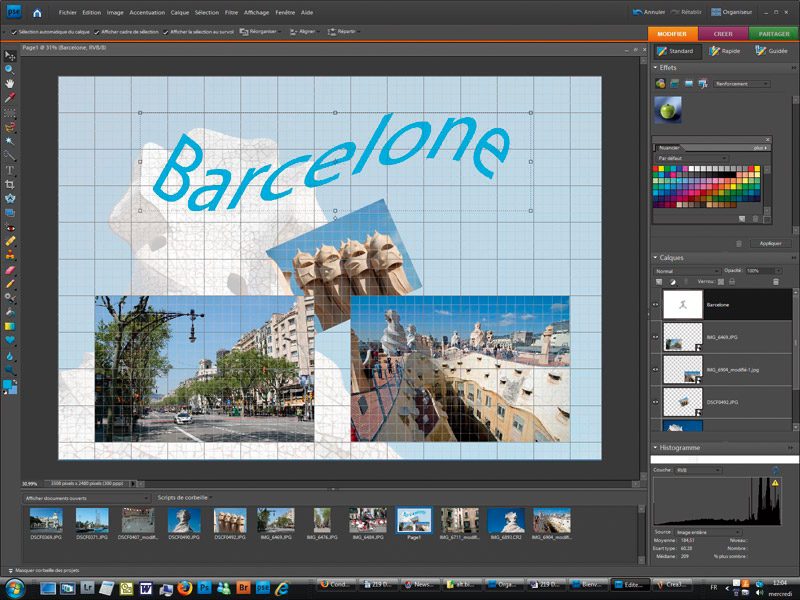Click the Home icon in the title bar
The height and width of the screenshot is (600, 800).
pos(37,13)
